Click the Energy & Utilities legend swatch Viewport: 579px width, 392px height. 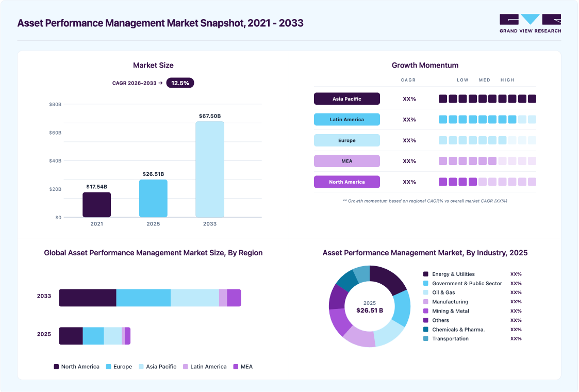(425, 274)
